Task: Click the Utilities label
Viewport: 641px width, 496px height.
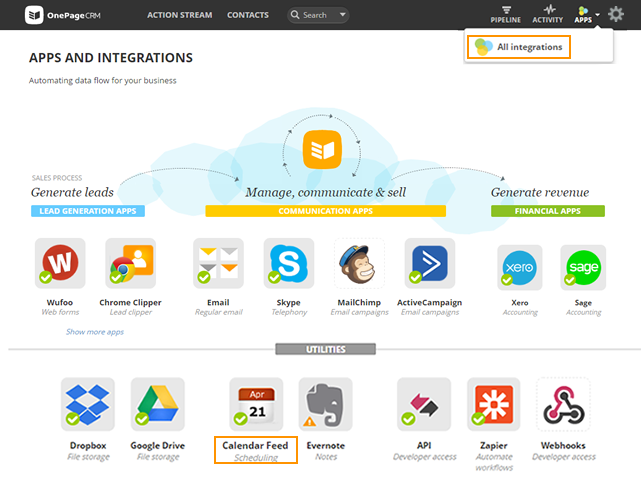Action: coord(326,349)
